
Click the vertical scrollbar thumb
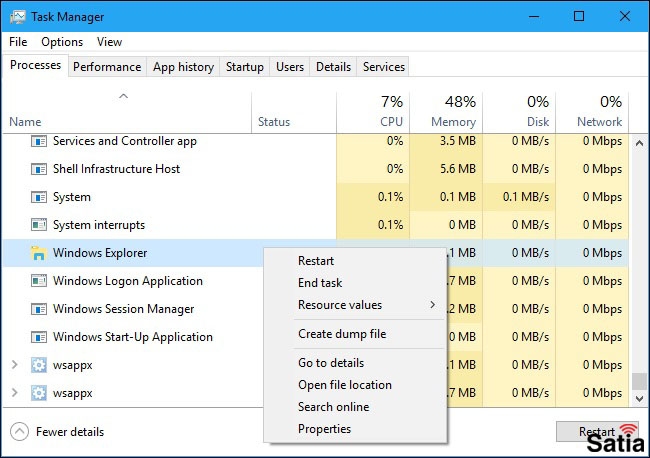[x=639, y=381]
